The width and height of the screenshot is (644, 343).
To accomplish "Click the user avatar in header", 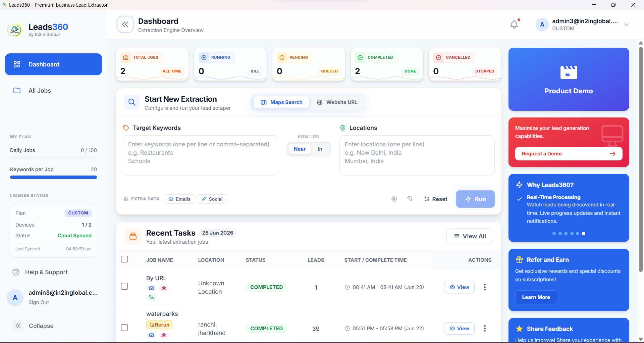I will (x=542, y=24).
